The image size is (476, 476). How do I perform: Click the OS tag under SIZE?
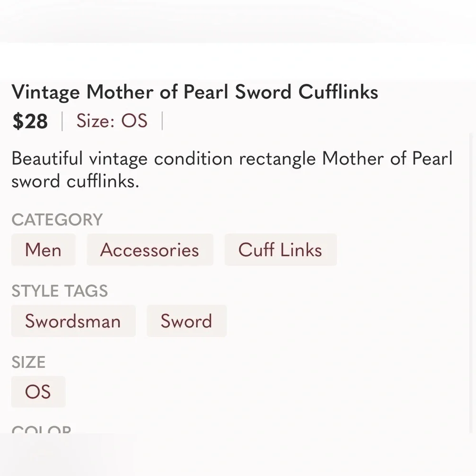tap(38, 392)
